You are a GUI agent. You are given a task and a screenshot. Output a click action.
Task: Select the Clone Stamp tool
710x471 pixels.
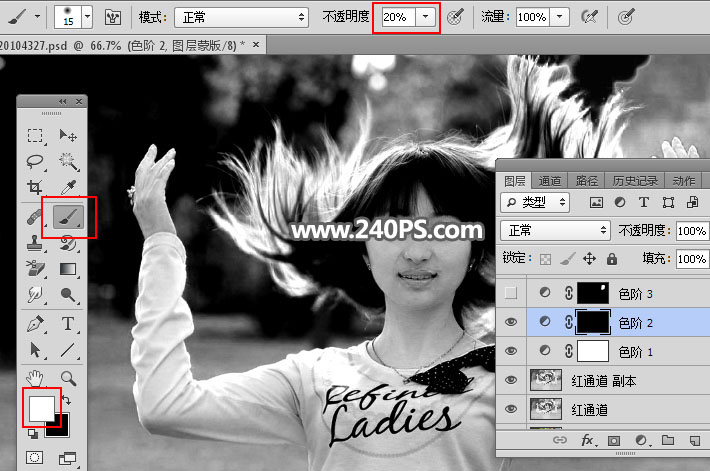point(35,242)
